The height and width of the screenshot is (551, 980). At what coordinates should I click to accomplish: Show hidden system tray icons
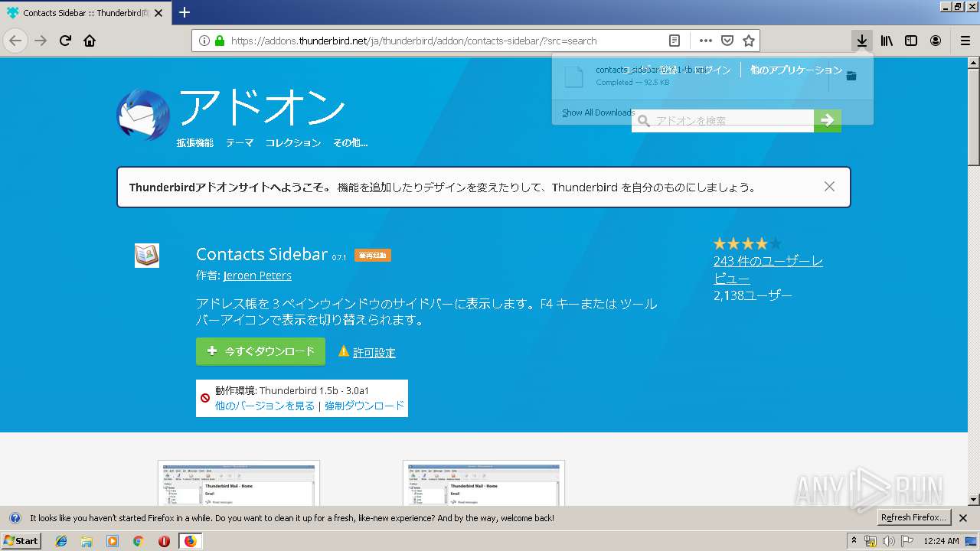click(x=854, y=541)
